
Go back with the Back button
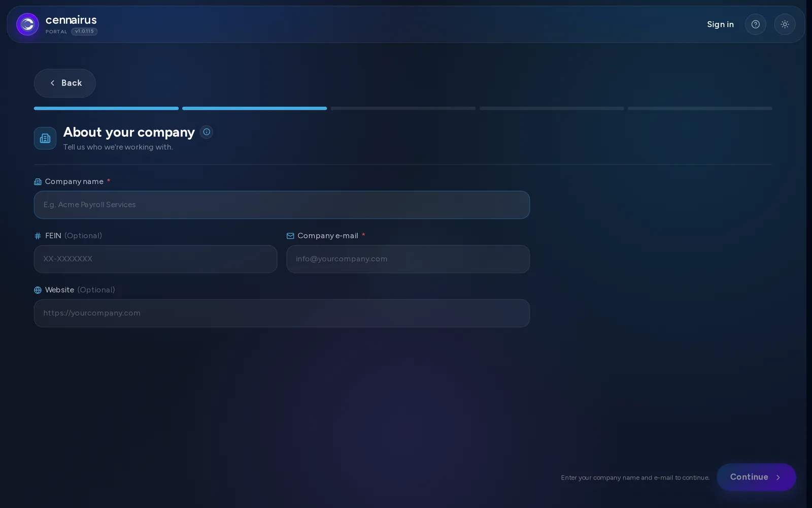(65, 83)
